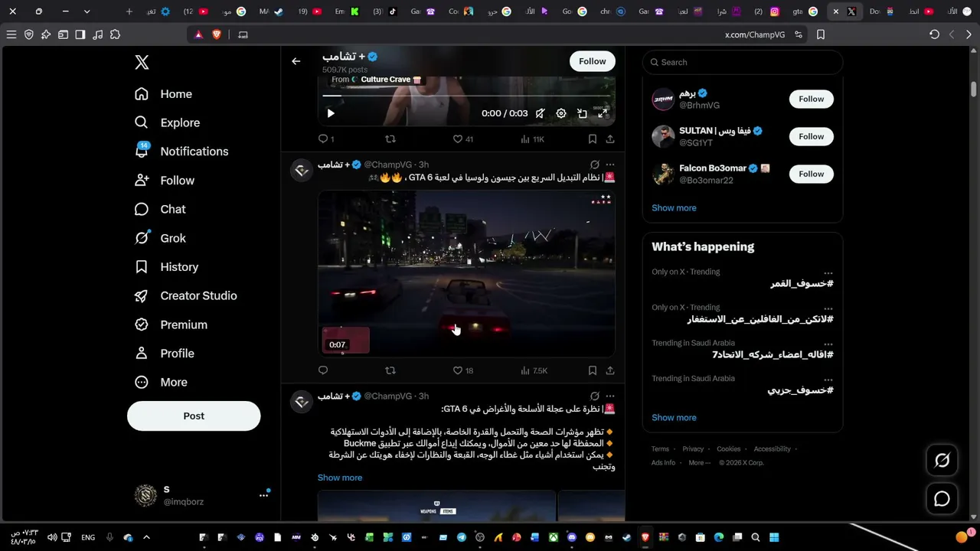This screenshot has height=551, width=980.
Task: Open Grok actions on the character-switch post
Action: click(595, 165)
